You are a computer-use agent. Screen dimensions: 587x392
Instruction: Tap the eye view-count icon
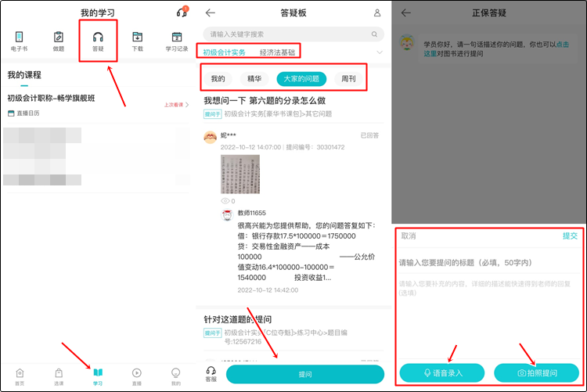tap(225, 201)
